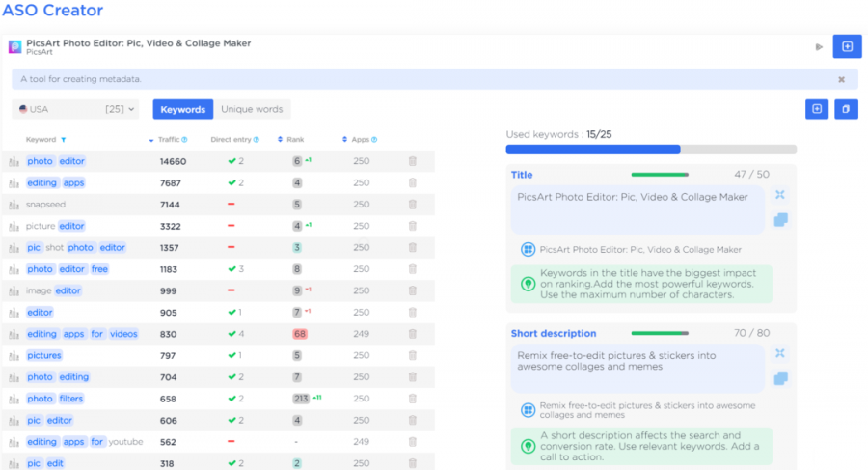
Task: Click the Title character count bar
Action: [x=660, y=175]
